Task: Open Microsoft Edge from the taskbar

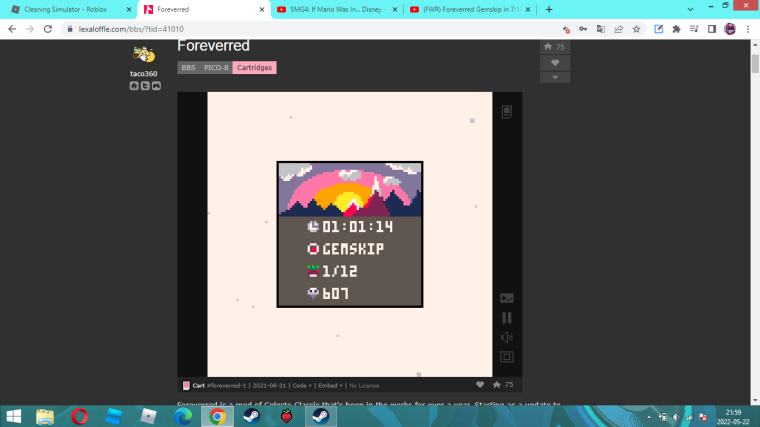Action: (x=183, y=416)
